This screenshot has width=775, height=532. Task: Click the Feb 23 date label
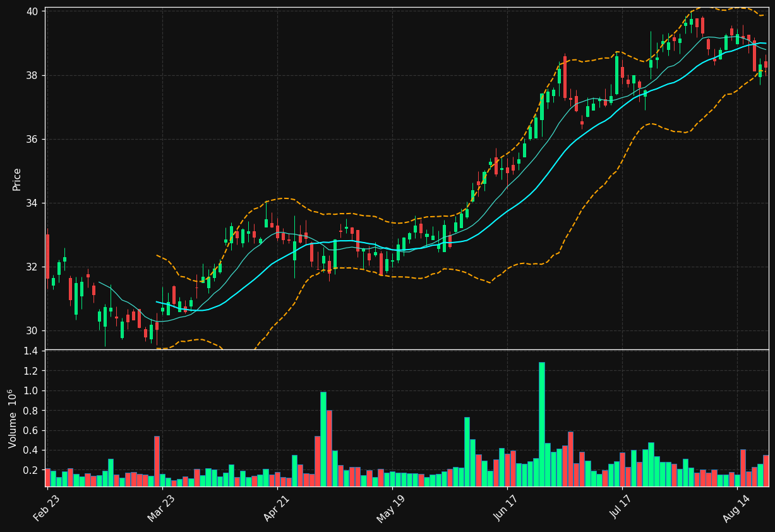pos(47,507)
